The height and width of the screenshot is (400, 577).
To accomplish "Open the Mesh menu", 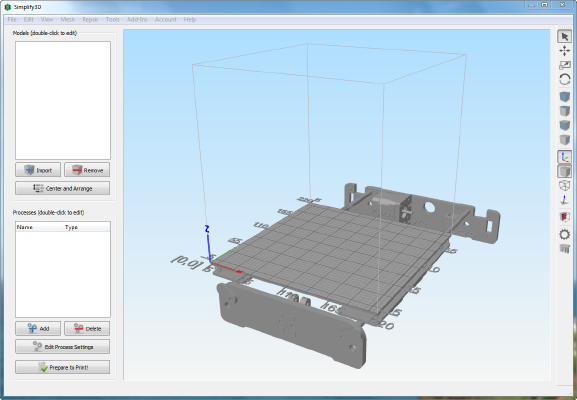I will click(67, 20).
